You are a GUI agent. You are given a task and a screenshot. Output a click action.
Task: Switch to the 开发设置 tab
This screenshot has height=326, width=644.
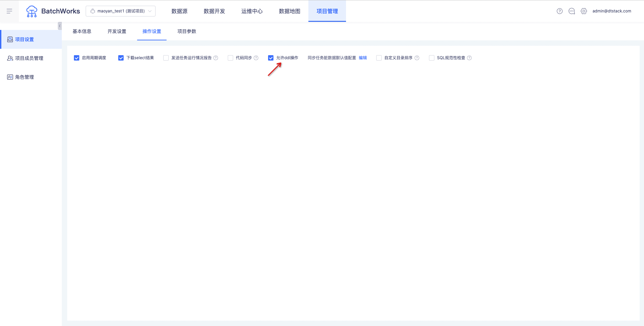pyautogui.click(x=117, y=31)
